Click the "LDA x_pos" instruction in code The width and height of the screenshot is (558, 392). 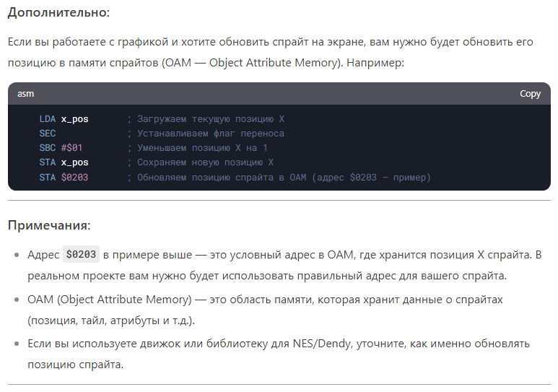pos(64,119)
